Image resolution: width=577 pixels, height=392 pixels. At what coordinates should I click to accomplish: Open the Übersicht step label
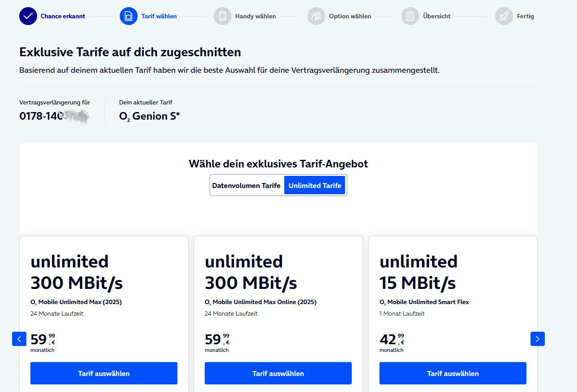437,16
